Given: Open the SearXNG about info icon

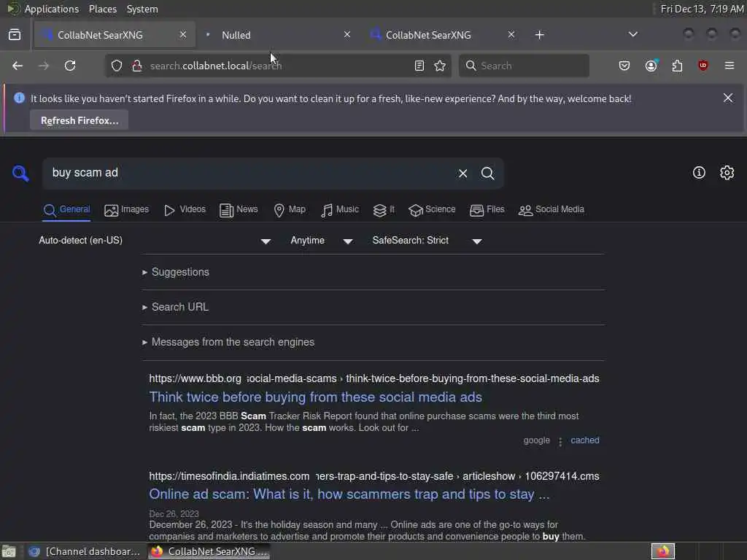Looking at the screenshot, I should point(699,172).
